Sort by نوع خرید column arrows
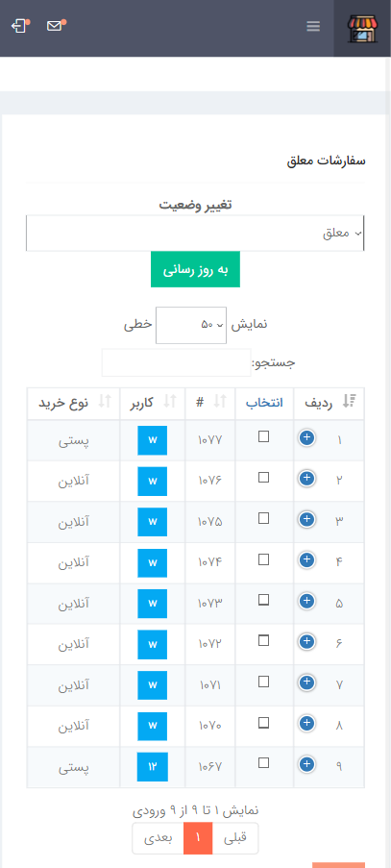The image size is (391, 868). click(105, 402)
